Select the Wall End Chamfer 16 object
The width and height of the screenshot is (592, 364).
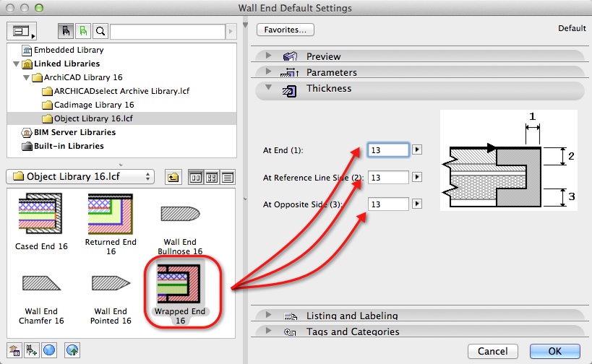pos(41,300)
